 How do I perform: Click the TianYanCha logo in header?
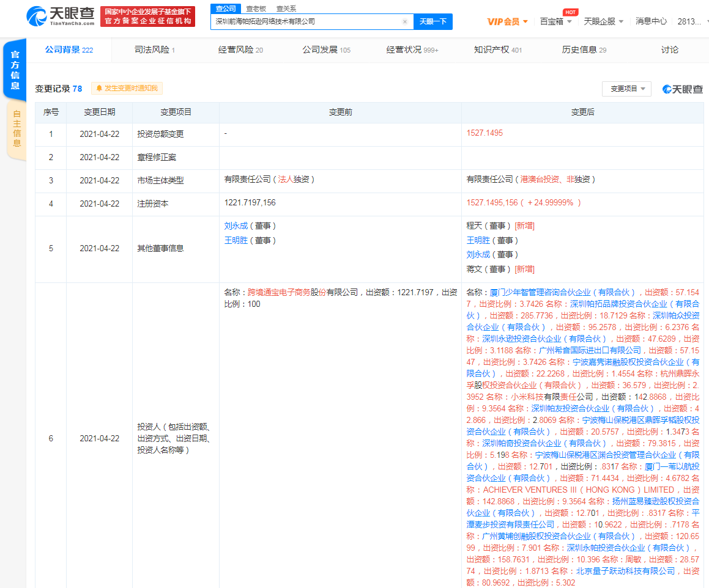(61, 17)
